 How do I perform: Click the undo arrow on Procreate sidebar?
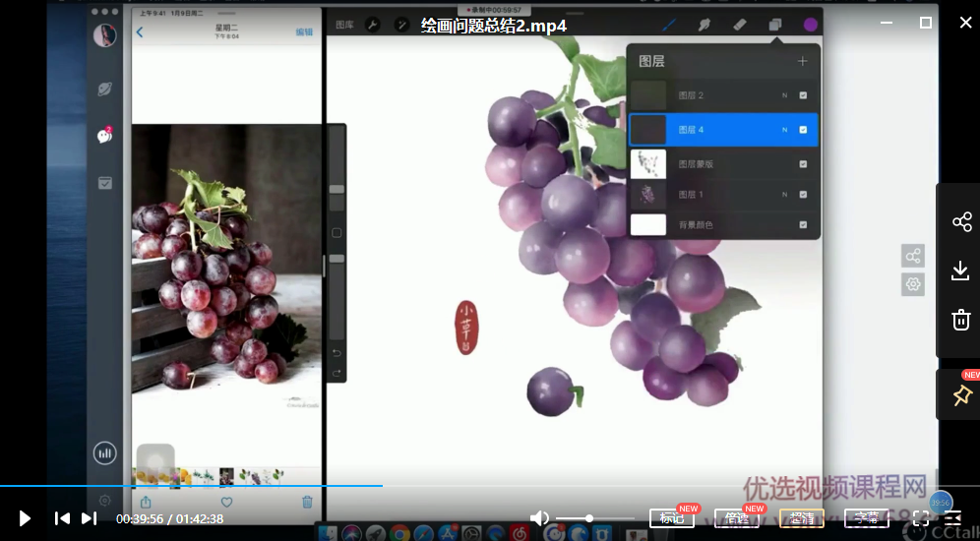coord(337,353)
